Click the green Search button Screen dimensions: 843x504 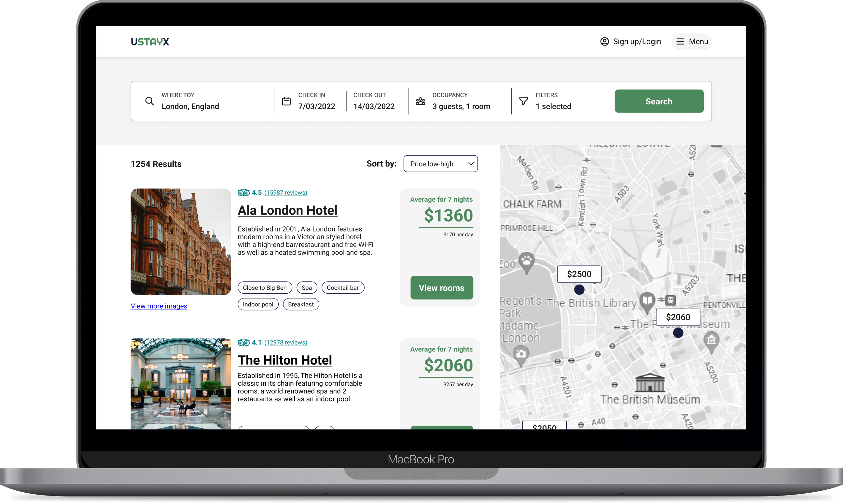[x=659, y=101]
